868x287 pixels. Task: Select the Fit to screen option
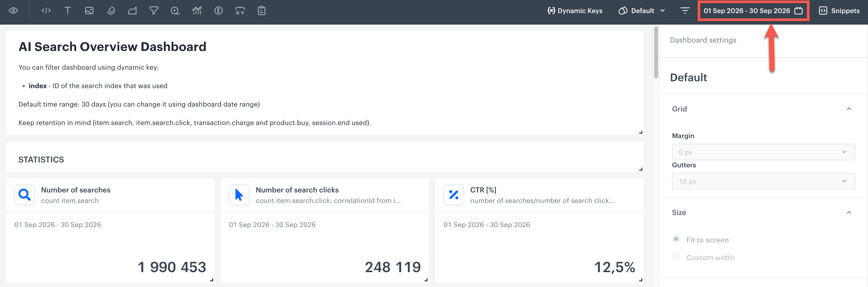[x=676, y=239]
